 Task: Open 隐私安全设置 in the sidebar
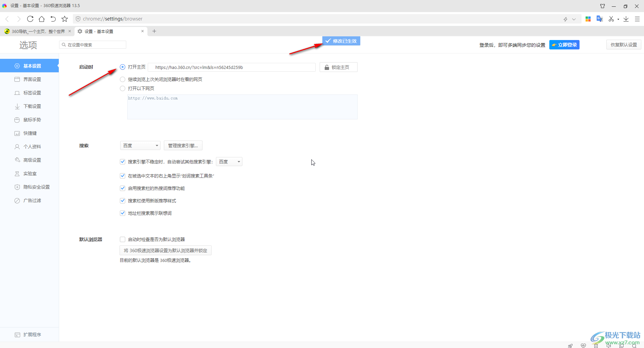[29, 187]
